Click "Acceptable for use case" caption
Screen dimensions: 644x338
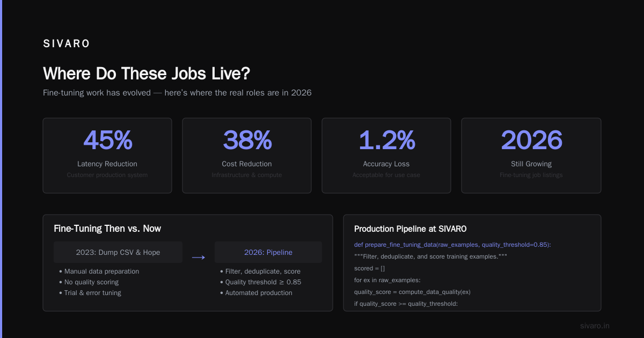click(x=386, y=175)
